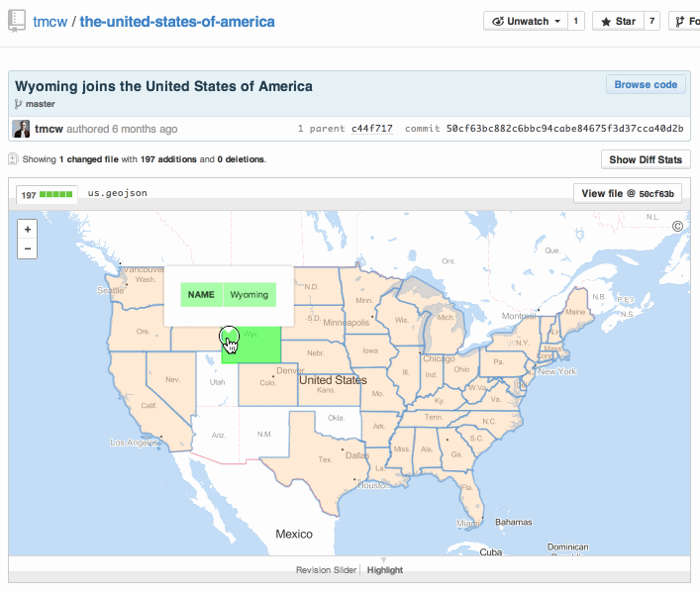Expand the Unwatch dropdown arrow

pos(557,21)
